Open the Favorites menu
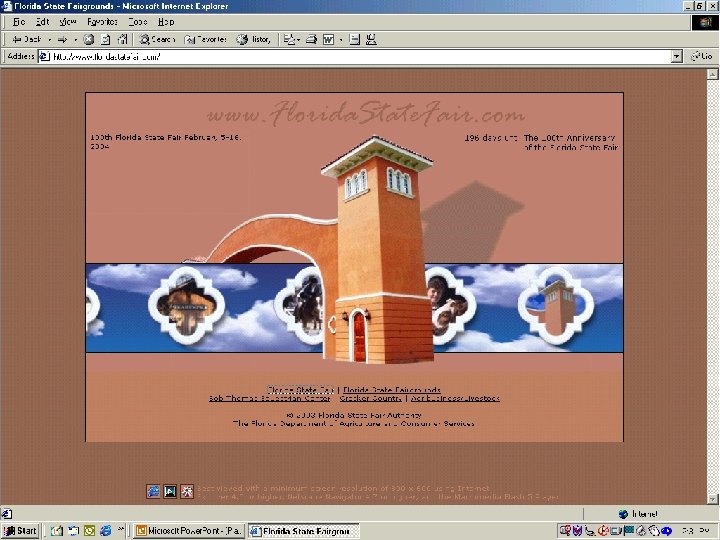The image size is (720, 540). pyautogui.click(x=102, y=22)
